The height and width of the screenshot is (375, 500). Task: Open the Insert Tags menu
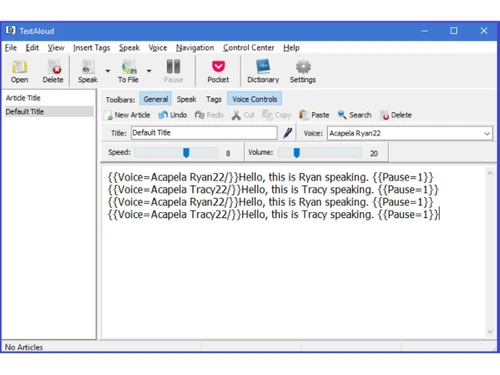91,48
